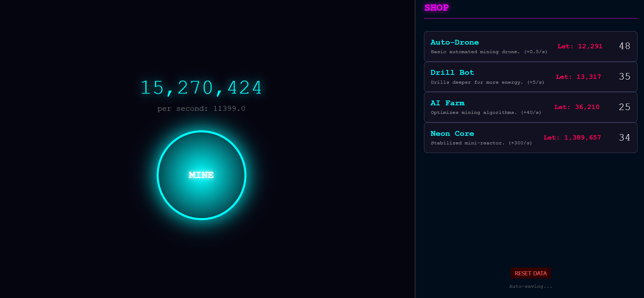644x298 pixels.
Task: Click the Auto-Drone owned count 48
Action: (x=624, y=46)
